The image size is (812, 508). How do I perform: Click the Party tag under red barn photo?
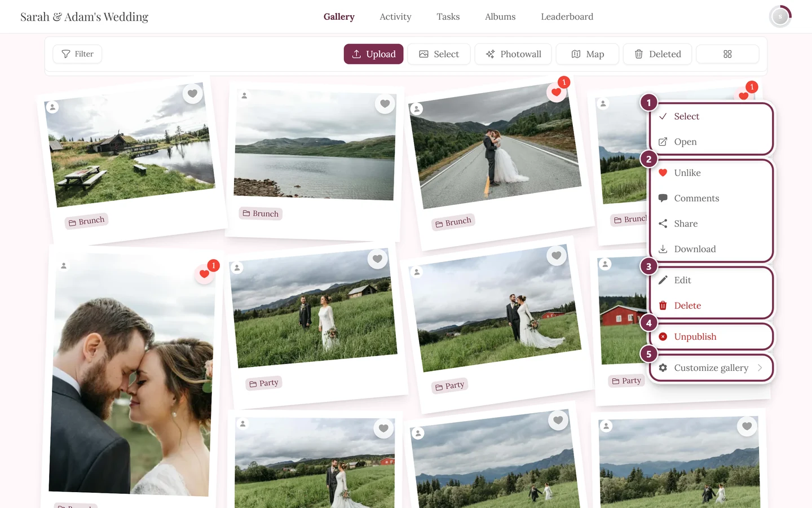[x=626, y=381]
